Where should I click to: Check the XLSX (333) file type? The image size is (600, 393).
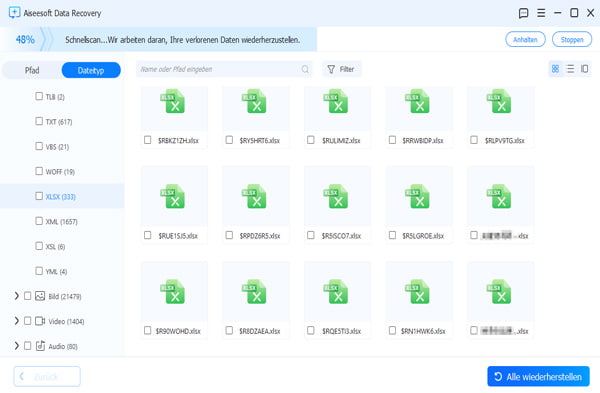pos(39,196)
